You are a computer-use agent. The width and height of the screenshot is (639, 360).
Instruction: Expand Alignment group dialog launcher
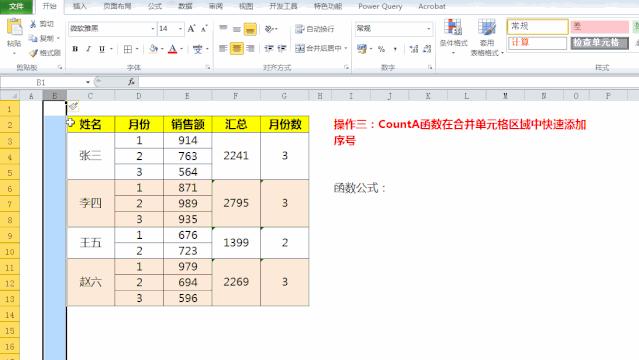coord(346,68)
